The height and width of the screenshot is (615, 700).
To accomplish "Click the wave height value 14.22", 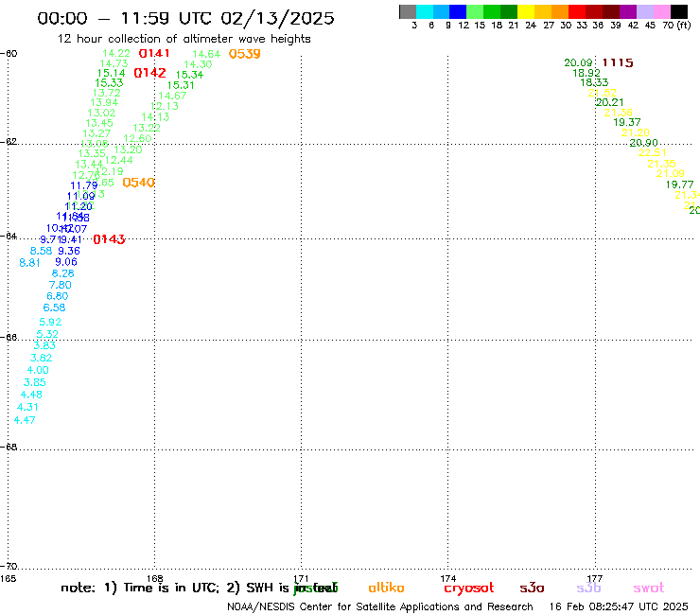I will (116, 54).
